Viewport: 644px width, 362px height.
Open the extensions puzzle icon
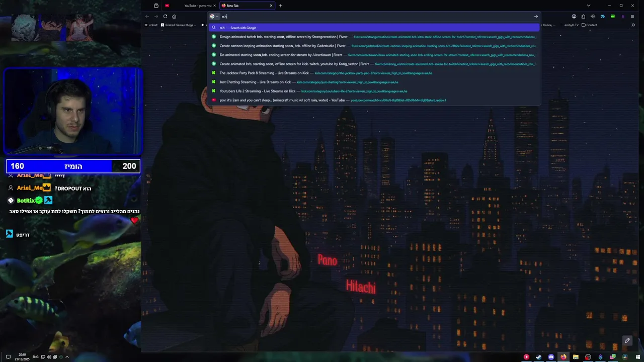click(583, 17)
